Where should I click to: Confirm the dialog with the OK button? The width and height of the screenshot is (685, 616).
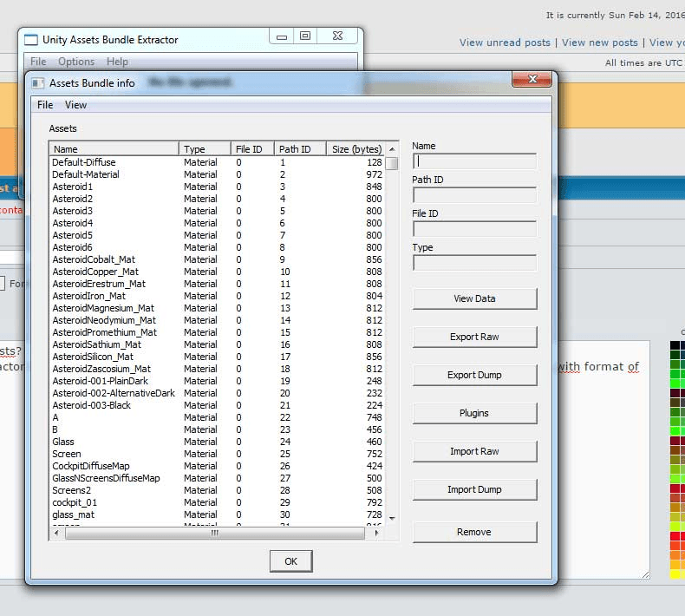[x=290, y=561]
